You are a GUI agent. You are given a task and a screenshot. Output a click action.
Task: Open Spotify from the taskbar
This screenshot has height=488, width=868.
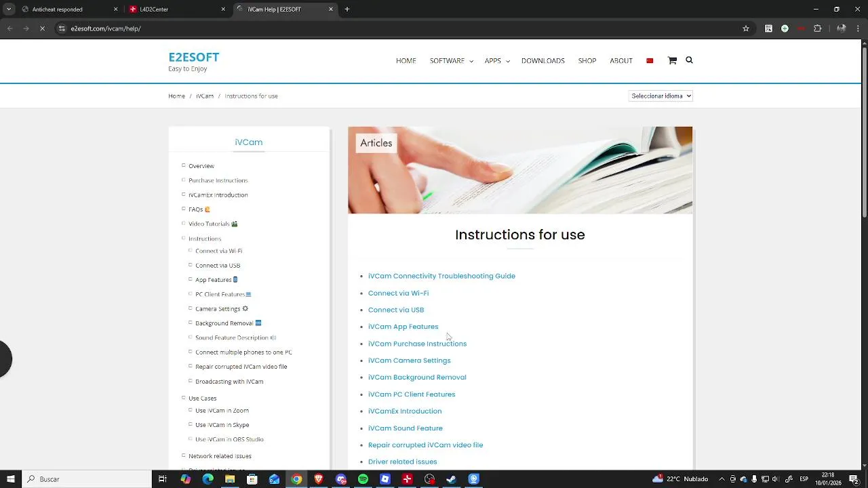tap(363, 479)
